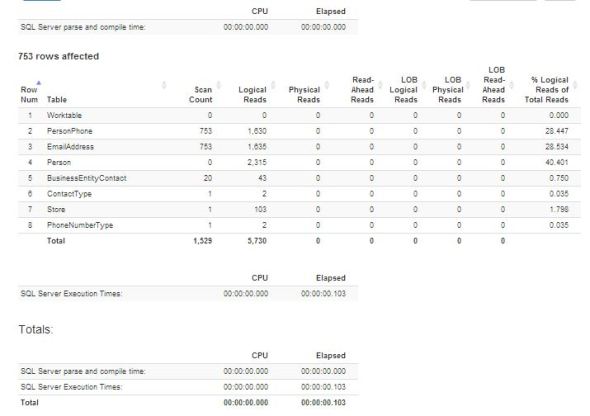Screen dimensions: 590x416
Task: Sort Read-Ahead Reads column via arrows
Action: coord(380,85)
